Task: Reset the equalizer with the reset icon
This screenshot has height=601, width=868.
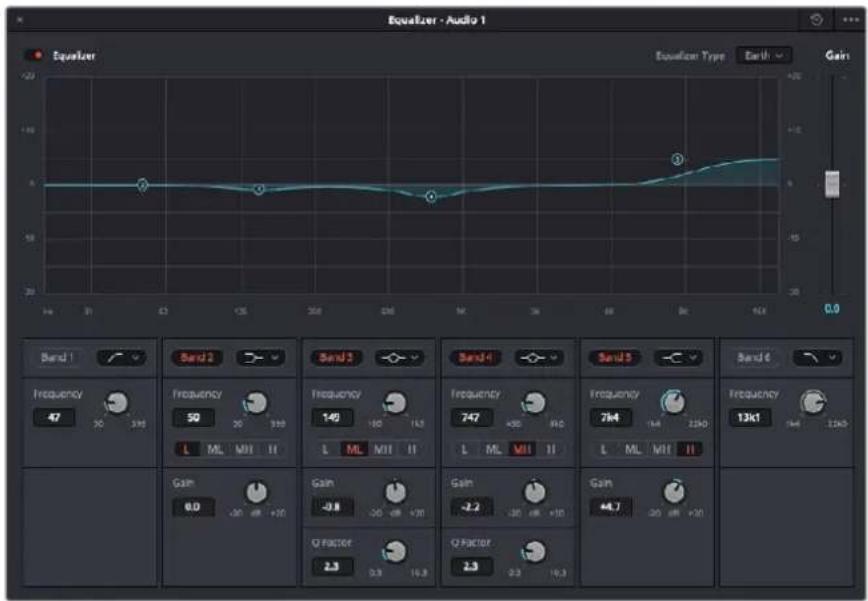Action: [x=816, y=20]
